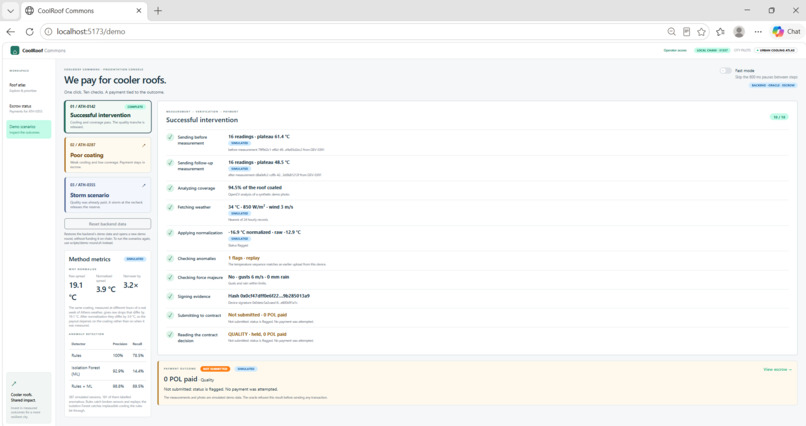The image size is (806, 426).
Task: Close the CoolRoof Commons tab
Action: 139,10
